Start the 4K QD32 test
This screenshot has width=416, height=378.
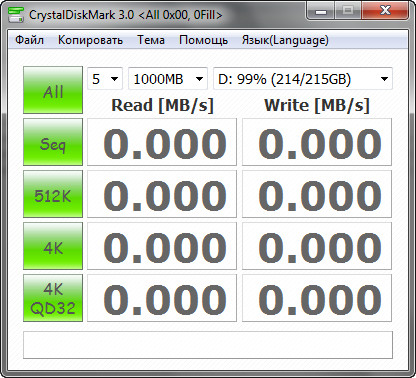[x=53, y=298]
